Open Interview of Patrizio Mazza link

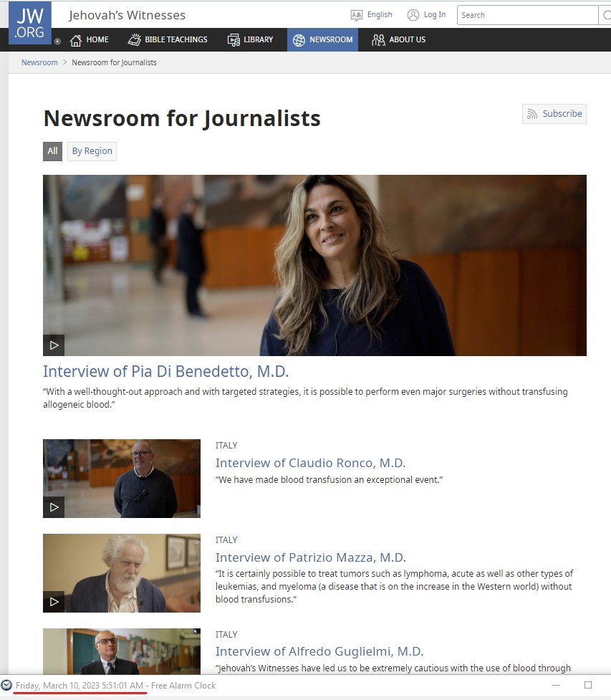pyautogui.click(x=311, y=557)
